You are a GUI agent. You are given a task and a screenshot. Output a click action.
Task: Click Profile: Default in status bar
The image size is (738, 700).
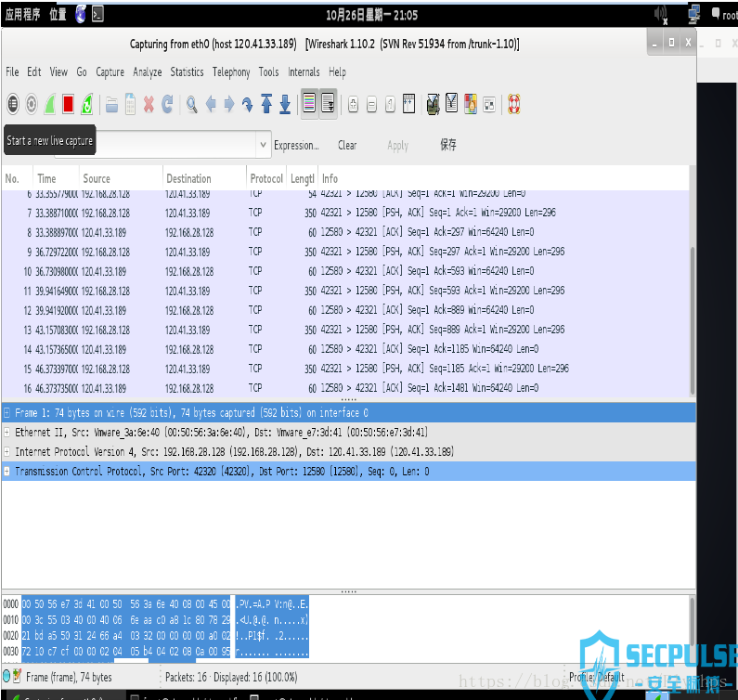pos(597,677)
